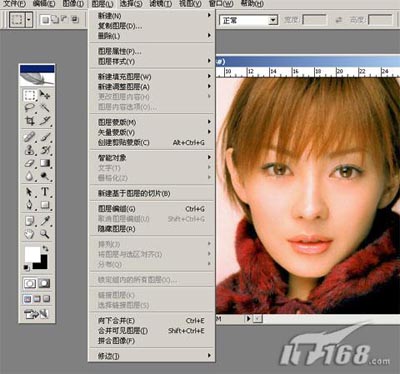Viewport: 400px width, 374px height.
Task: Swap foreground and background colors
Action: (x=45, y=249)
